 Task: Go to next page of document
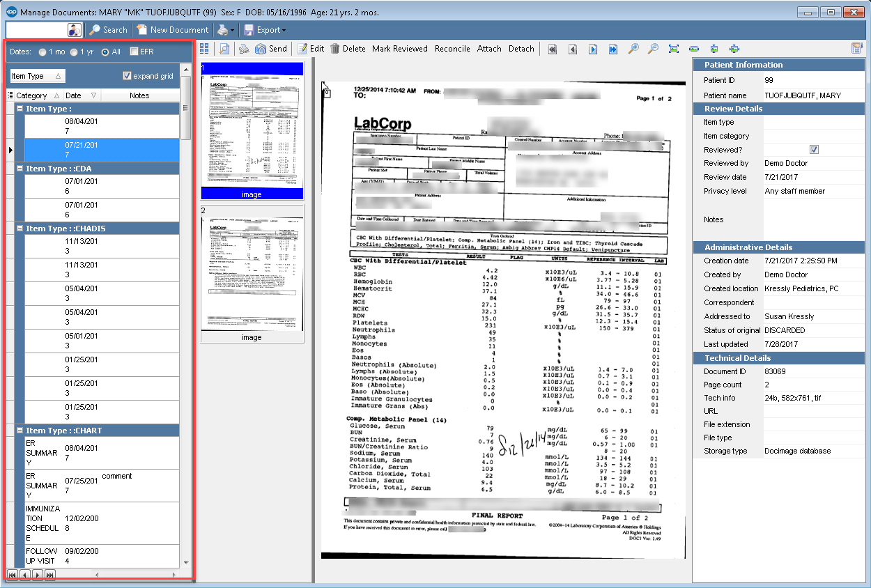click(593, 49)
